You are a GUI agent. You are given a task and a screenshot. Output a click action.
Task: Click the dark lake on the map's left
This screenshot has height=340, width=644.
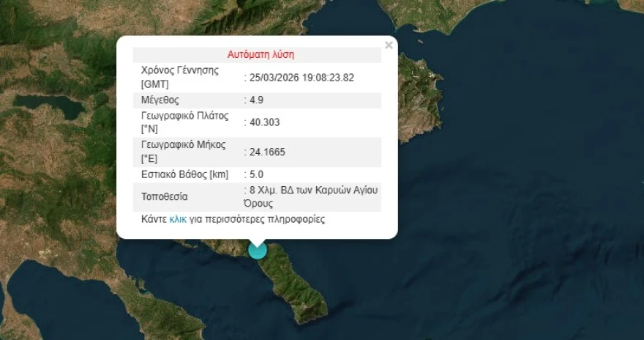[x=59, y=108]
